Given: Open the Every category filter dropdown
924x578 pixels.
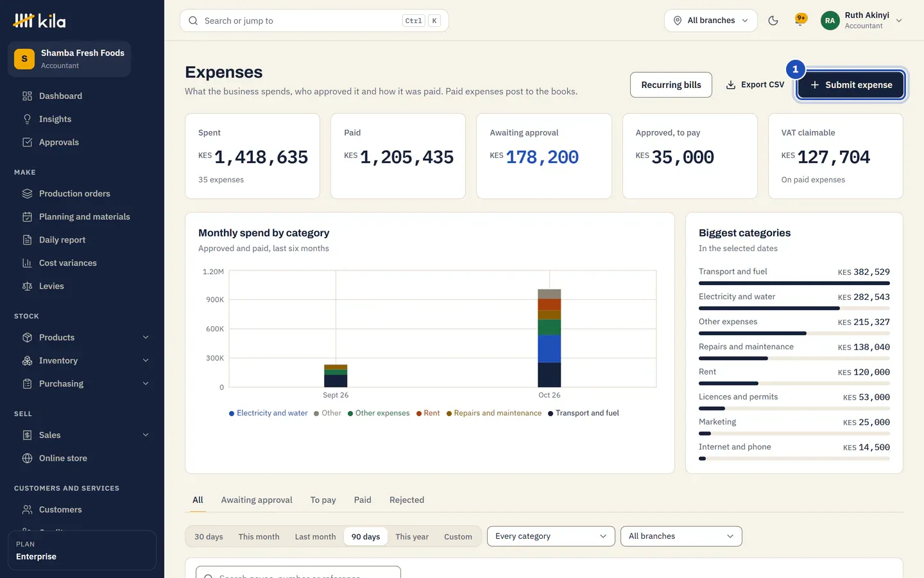Looking at the screenshot, I should (551, 536).
